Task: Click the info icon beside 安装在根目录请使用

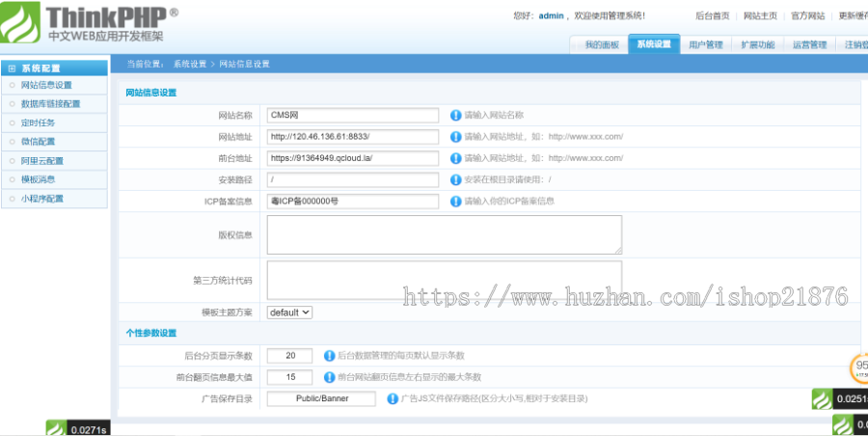Action: (455, 179)
